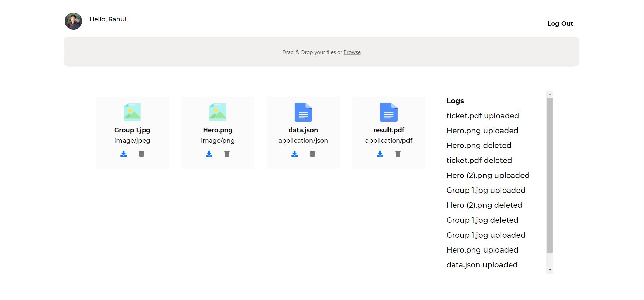This screenshot has height=300, width=644.
Task: Click the Group 1.jpg image file icon
Action: click(x=132, y=112)
